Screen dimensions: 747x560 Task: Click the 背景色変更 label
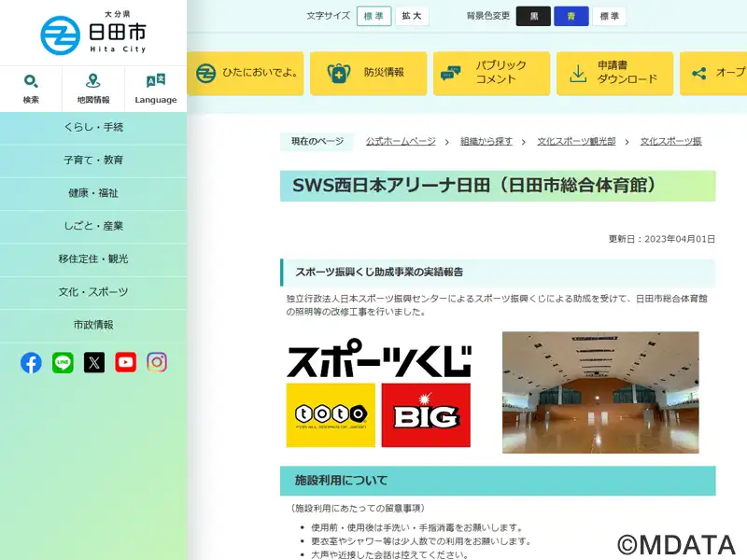click(488, 16)
